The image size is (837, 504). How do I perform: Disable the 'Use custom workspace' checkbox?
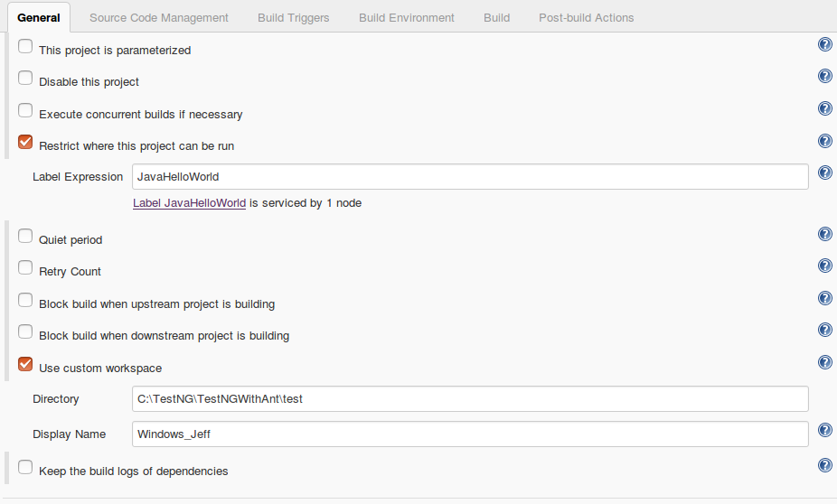click(25, 364)
